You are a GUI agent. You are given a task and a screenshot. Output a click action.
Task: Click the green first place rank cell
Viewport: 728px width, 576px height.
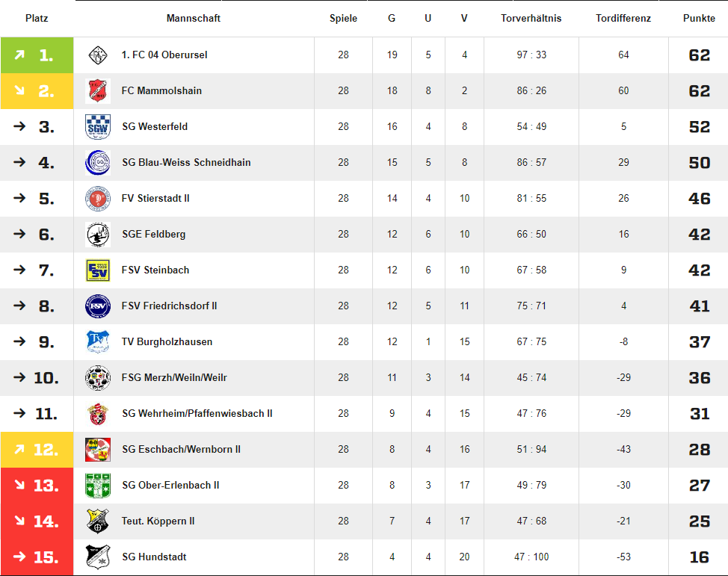[x=37, y=55]
